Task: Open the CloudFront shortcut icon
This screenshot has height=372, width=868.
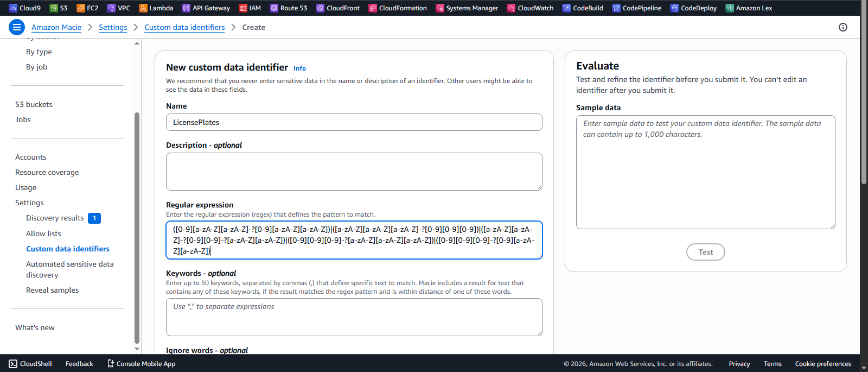Action: point(320,8)
